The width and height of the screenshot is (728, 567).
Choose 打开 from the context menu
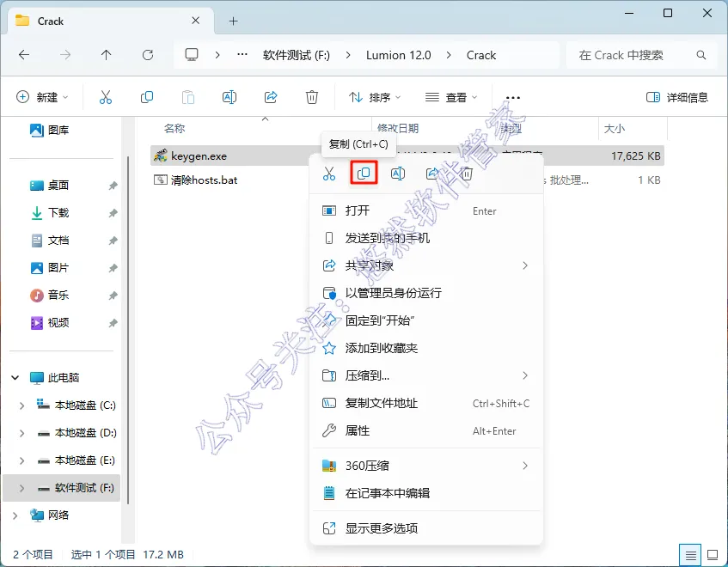point(425,210)
